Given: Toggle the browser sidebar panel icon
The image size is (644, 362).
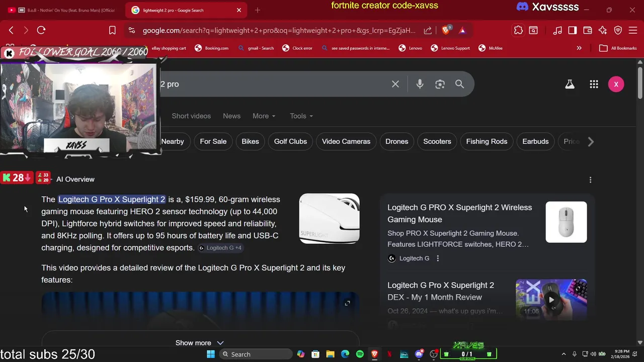Looking at the screenshot, I should click(572, 30).
